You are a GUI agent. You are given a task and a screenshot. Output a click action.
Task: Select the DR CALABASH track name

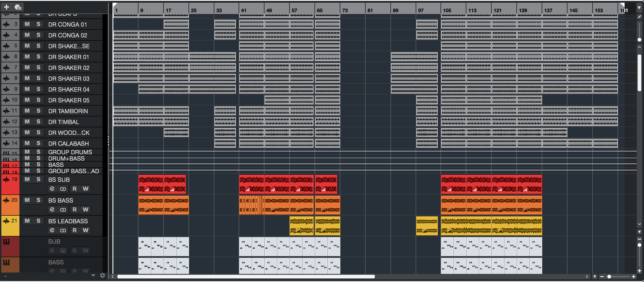(x=68, y=143)
